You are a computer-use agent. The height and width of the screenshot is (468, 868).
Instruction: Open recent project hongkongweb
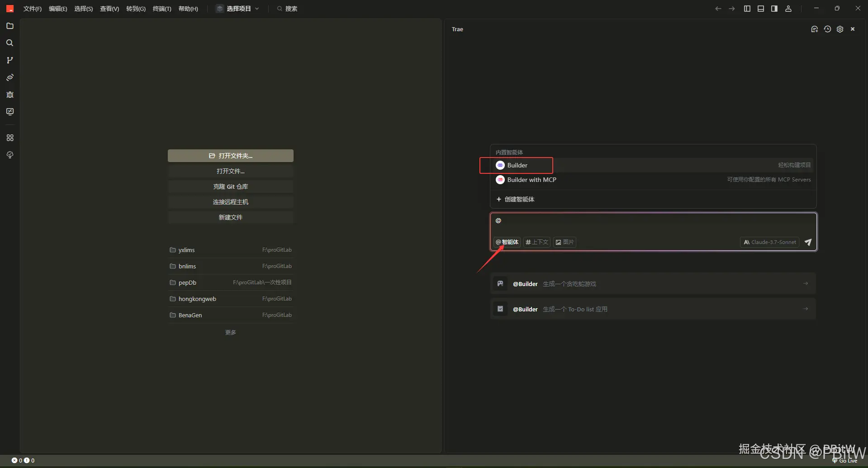231,299
